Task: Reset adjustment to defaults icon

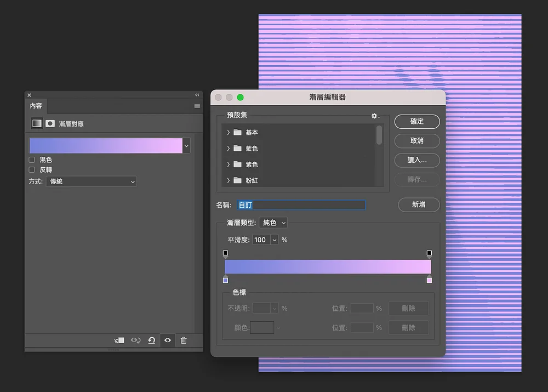Action: point(151,340)
